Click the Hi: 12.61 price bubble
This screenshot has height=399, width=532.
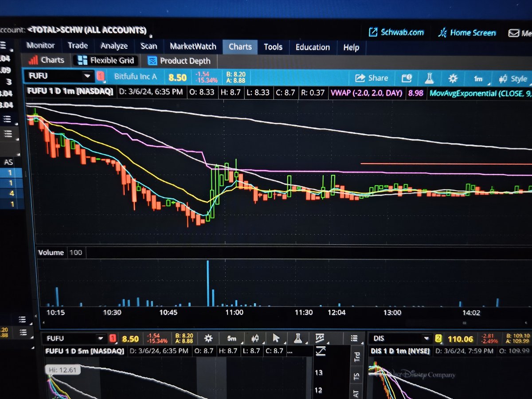tap(62, 370)
